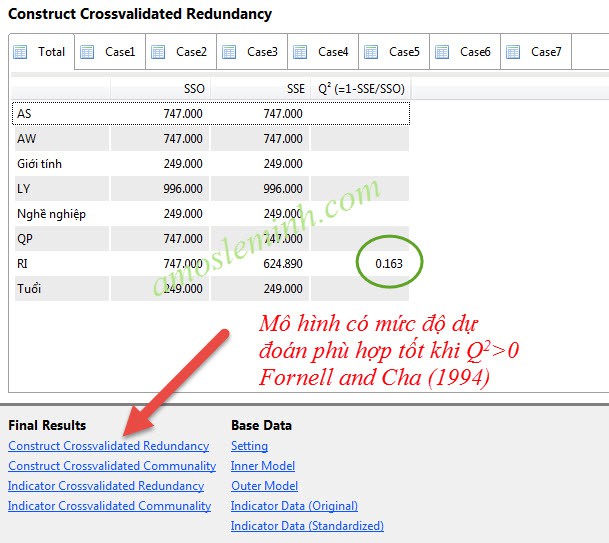Click the table icon on Case1 tab
This screenshot has height=543, width=609.
tap(88, 52)
